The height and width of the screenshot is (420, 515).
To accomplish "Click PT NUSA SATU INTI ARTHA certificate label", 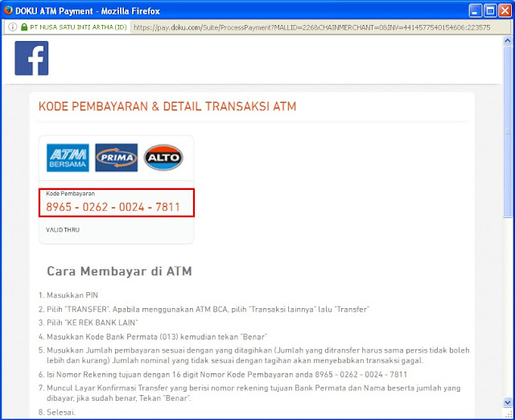I will click(79, 27).
